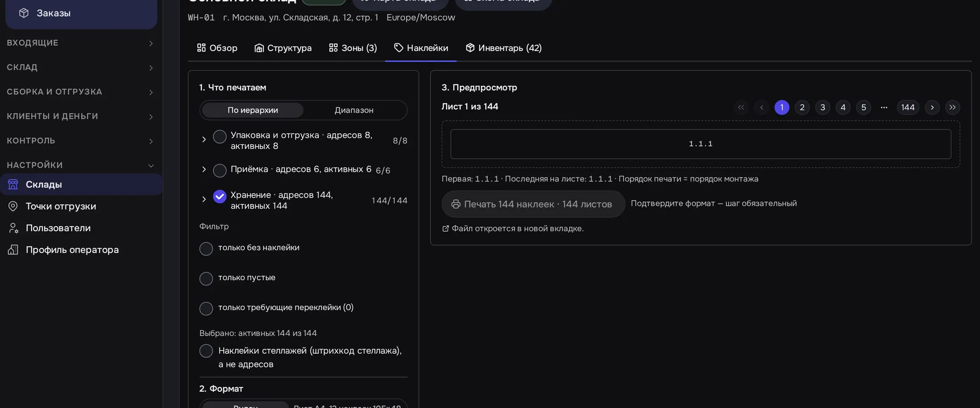Go to preview page 144
This screenshot has width=980, height=408.
pos(908,107)
